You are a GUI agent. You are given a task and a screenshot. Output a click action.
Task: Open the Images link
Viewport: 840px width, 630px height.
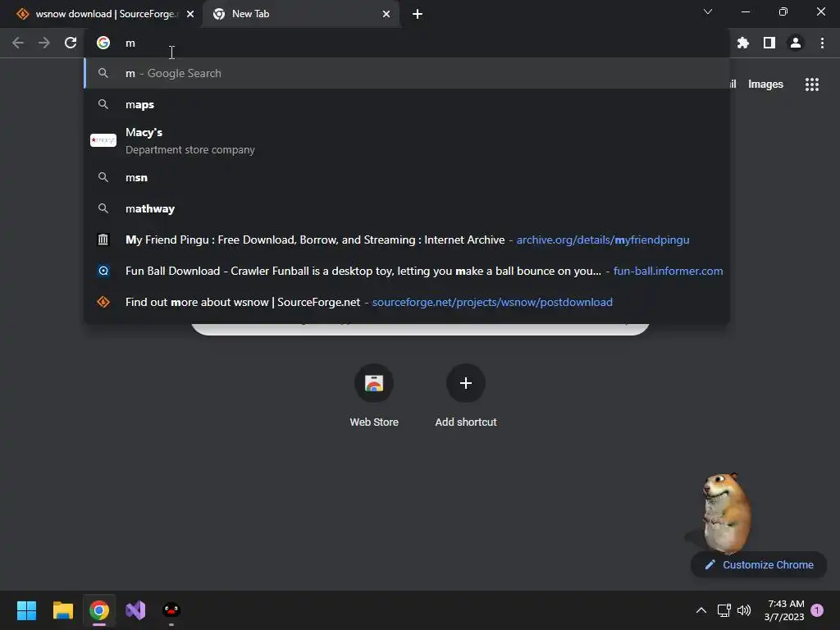coord(765,84)
